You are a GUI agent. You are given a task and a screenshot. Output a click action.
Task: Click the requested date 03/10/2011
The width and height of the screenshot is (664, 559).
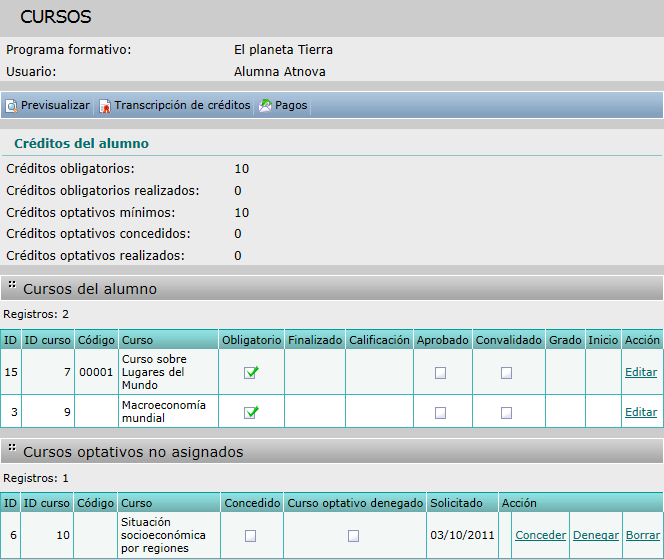[x=462, y=535]
